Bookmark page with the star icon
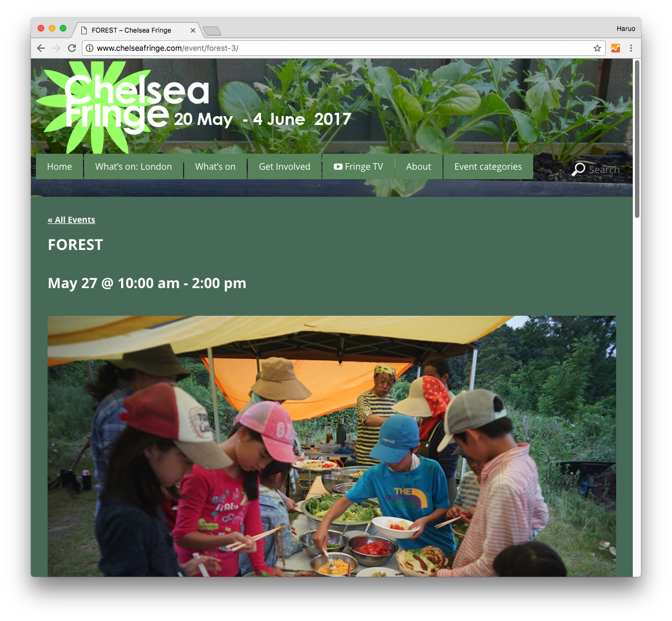672x621 pixels. pyautogui.click(x=597, y=48)
